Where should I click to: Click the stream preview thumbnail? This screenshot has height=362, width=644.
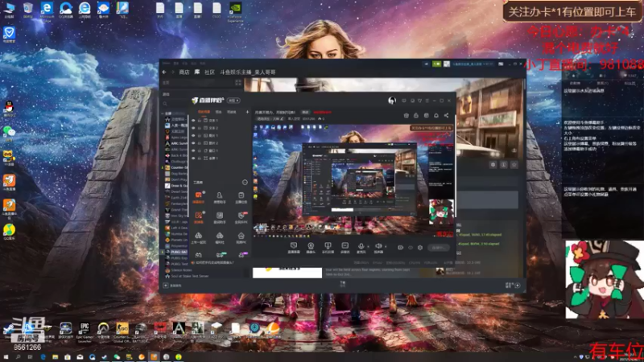353,180
